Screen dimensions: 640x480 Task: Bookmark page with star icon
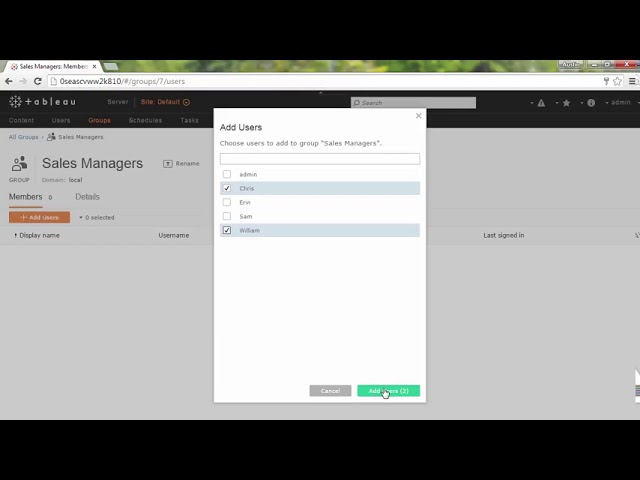(x=618, y=81)
